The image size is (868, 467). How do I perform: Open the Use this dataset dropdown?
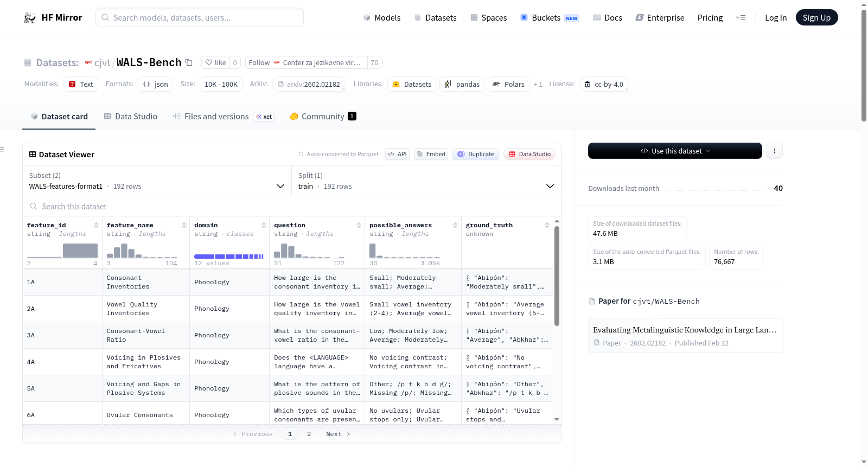675,151
